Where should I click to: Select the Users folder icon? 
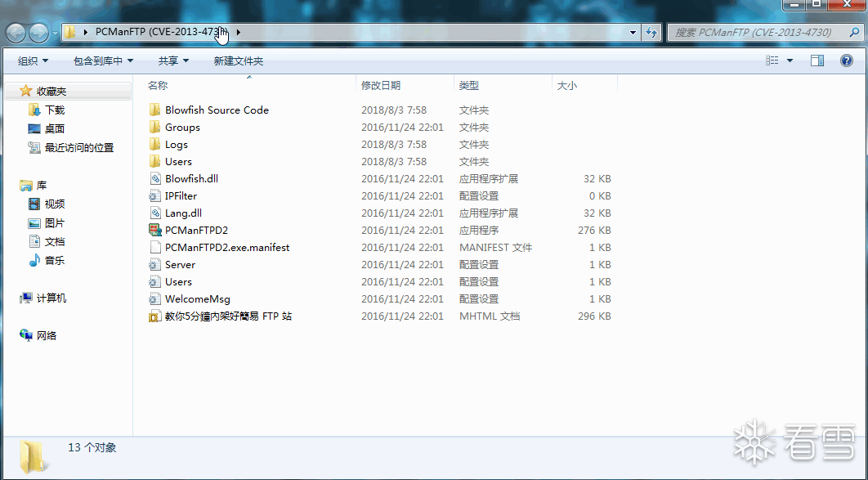pos(155,161)
